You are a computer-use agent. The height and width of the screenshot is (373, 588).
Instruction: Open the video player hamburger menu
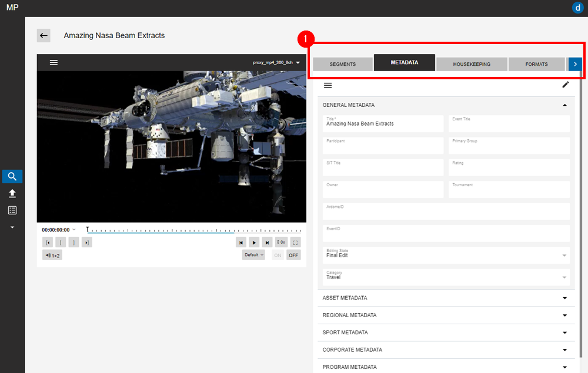(54, 62)
